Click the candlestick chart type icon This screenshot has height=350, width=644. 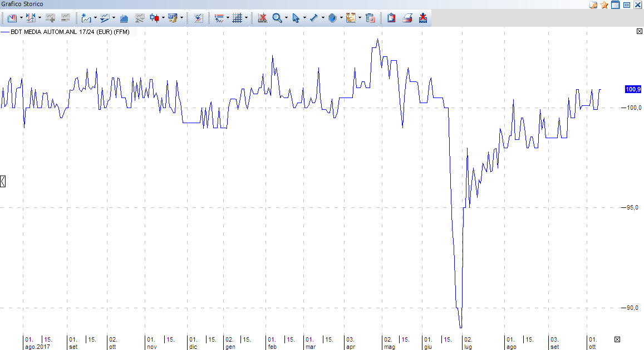tap(155, 18)
